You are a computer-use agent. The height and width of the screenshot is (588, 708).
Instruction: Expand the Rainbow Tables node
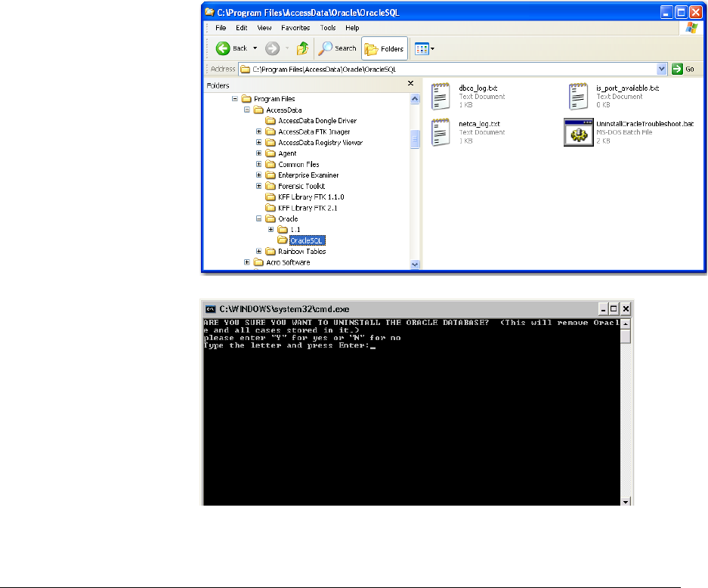point(258,251)
